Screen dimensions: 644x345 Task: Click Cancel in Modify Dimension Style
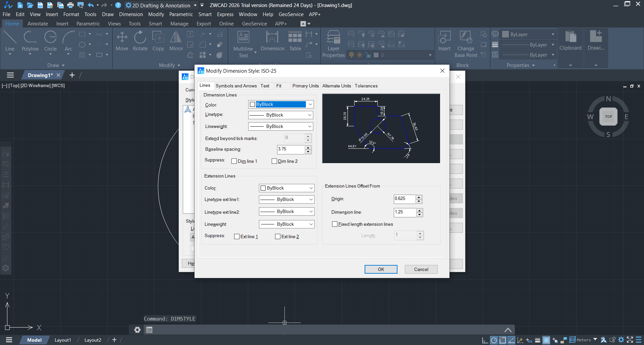click(421, 269)
